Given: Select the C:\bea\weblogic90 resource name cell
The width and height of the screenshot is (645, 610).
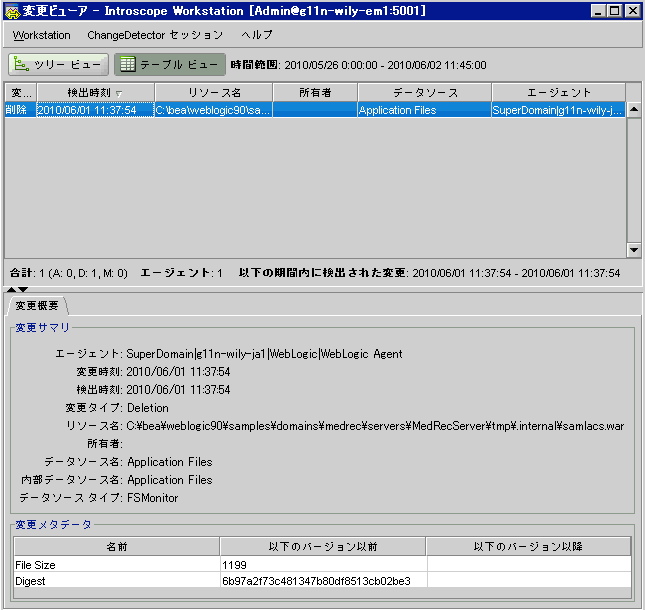Looking at the screenshot, I should point(213,110).
